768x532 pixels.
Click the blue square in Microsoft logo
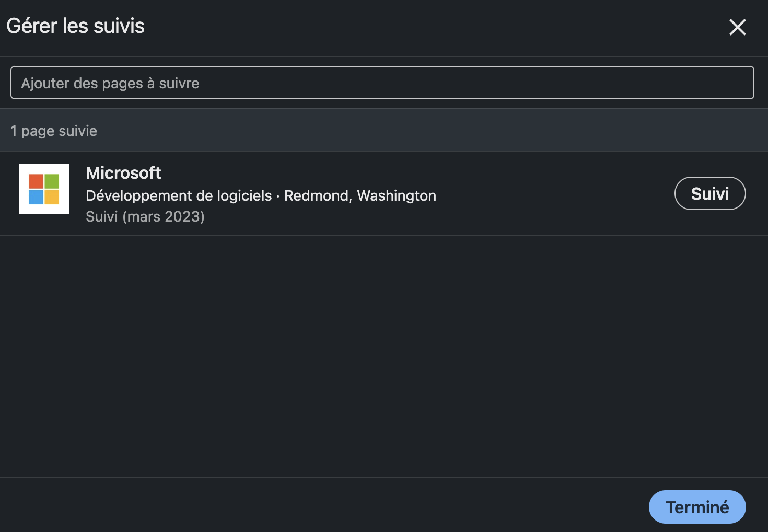tap(36, 197)
